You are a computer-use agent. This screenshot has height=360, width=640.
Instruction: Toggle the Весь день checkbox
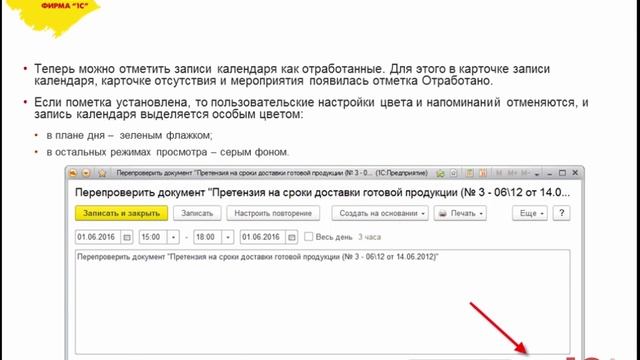pos(309,236)
